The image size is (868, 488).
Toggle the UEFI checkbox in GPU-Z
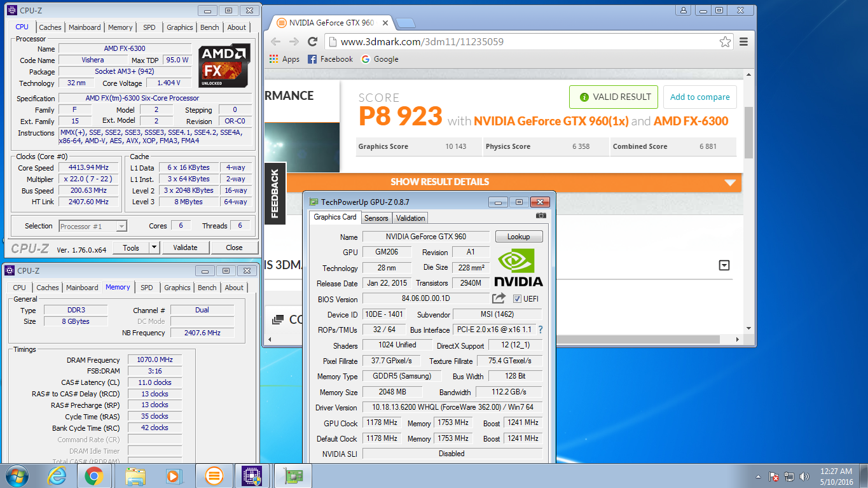[517, 299]
